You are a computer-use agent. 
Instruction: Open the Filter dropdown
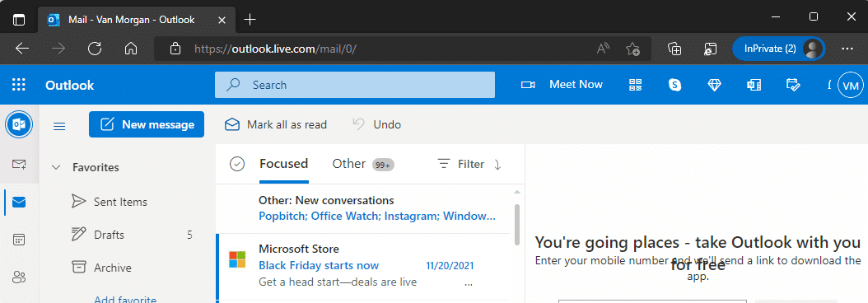(x=460, y=164)
